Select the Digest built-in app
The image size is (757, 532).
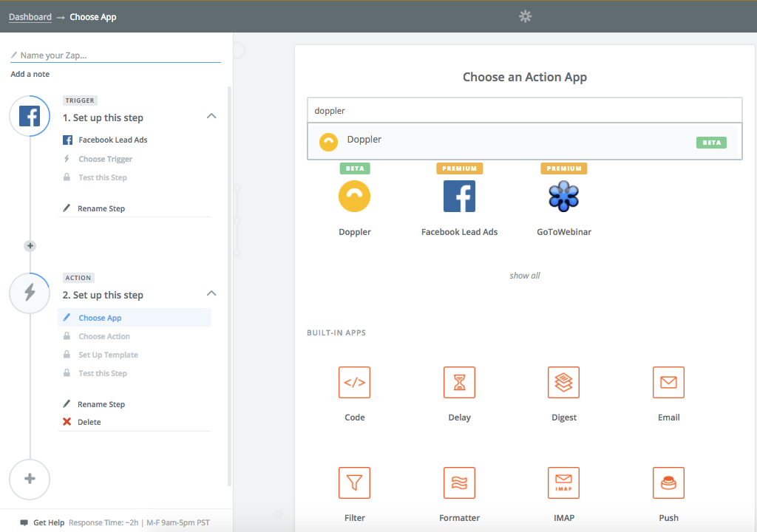[564, 382]
